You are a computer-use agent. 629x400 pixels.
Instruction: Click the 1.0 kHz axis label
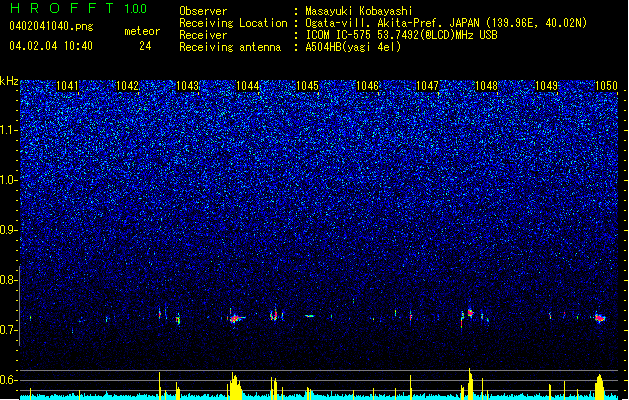click(8, 180)
